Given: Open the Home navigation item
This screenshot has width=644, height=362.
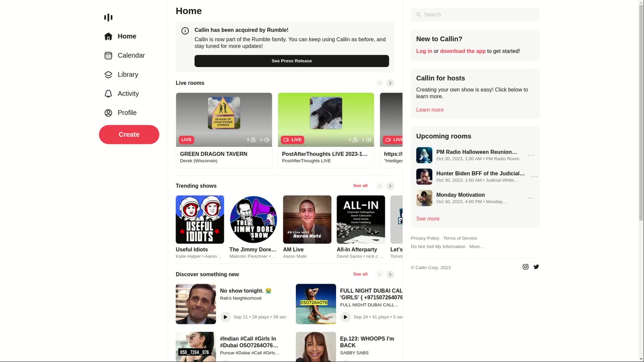Looking at the screenshot, I should click(120, 36).
